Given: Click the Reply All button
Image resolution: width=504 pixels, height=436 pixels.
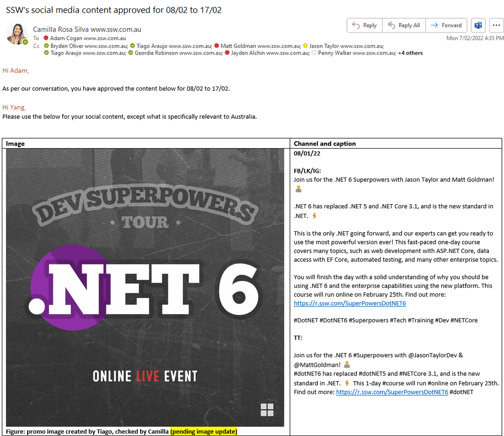Looking at the screenshot, I should [404, 26].
